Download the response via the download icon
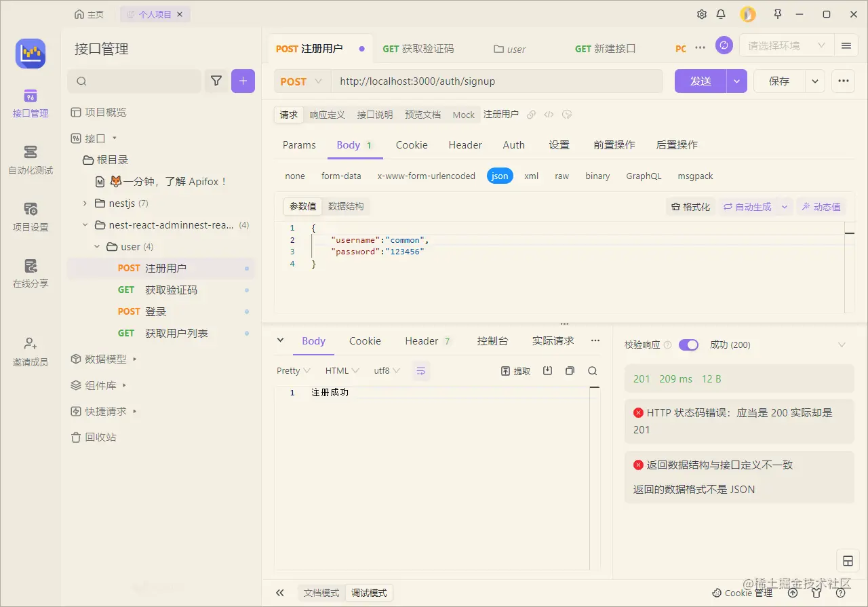This screenshot has width=868, height=607. coord(547,370)
